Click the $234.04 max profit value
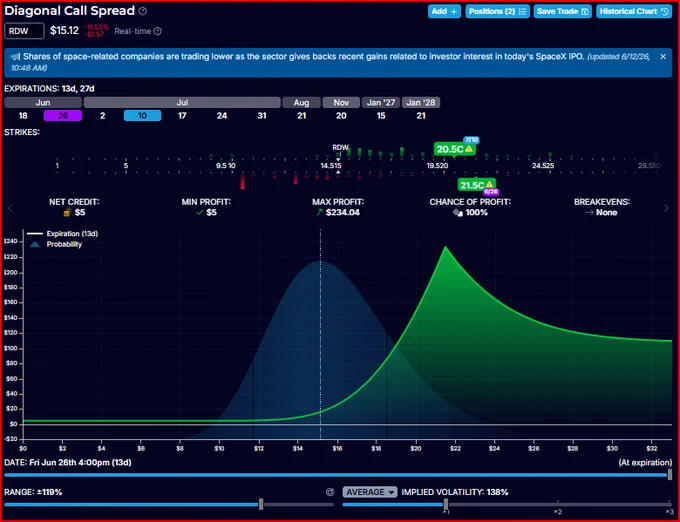 click(343, 212)
